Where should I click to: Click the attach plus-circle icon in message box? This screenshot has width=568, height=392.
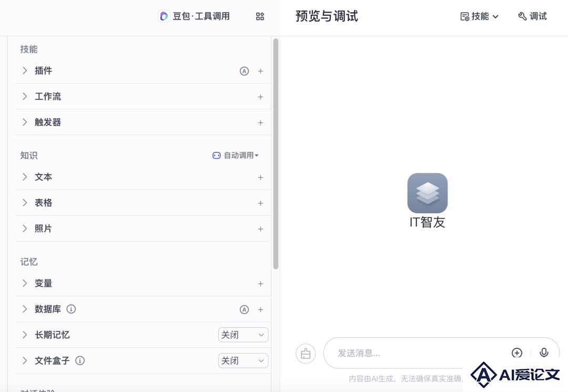tap(516, 353)
